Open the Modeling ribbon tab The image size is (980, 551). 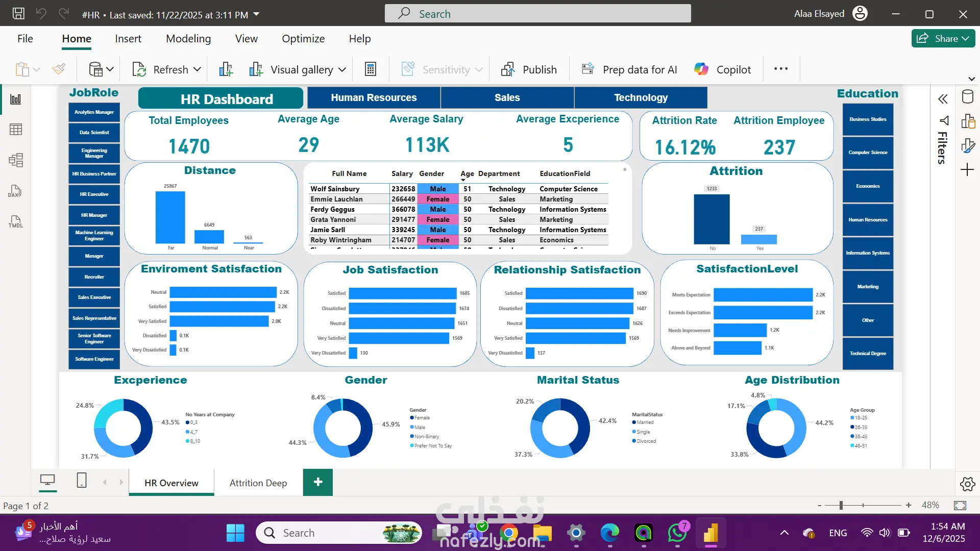(x=188, y=39)
